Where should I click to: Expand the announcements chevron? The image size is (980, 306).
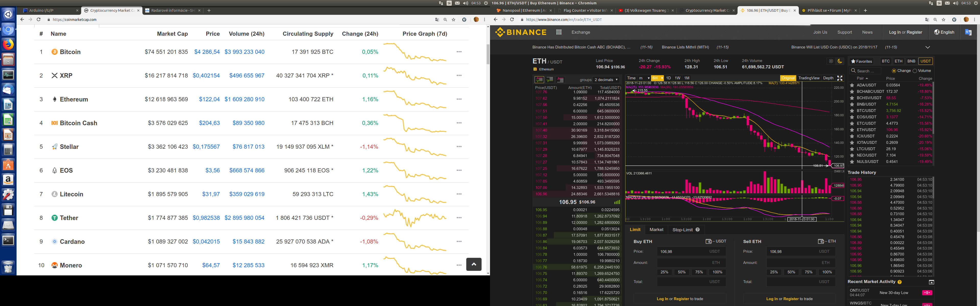[x=927, y=47]
